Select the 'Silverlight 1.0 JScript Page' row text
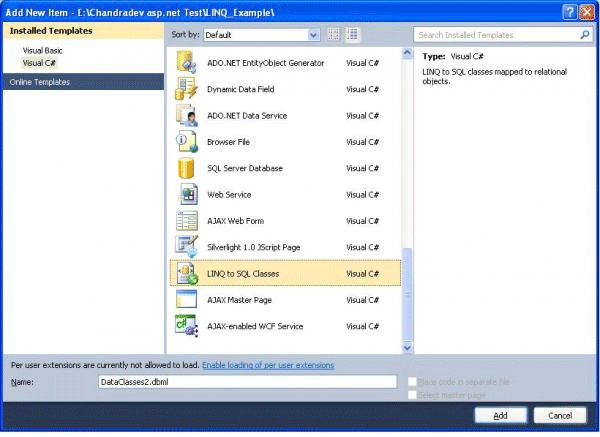 [x=253, y=247]
